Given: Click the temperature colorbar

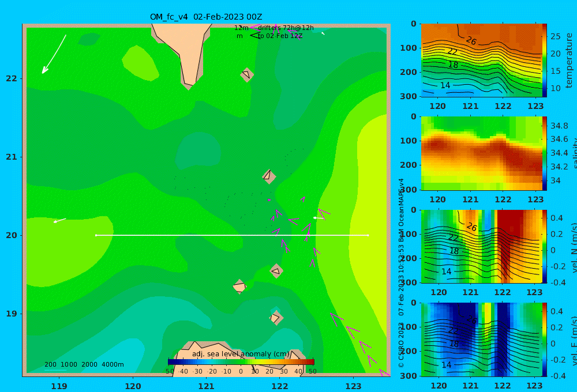Looking at the screenshot, I should [x=545, y=61].
